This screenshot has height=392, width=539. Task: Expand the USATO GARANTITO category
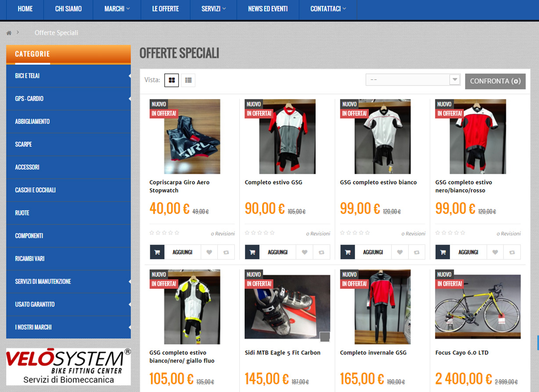(x=129, y=304)
